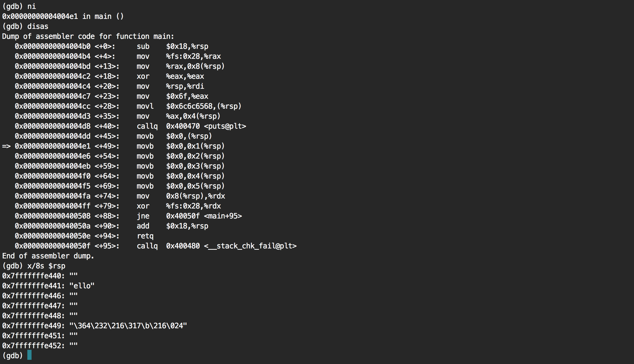The image size is (634, 364).
Task: Click the "End of assembler dump." line
Action: (x=48, y=256)
